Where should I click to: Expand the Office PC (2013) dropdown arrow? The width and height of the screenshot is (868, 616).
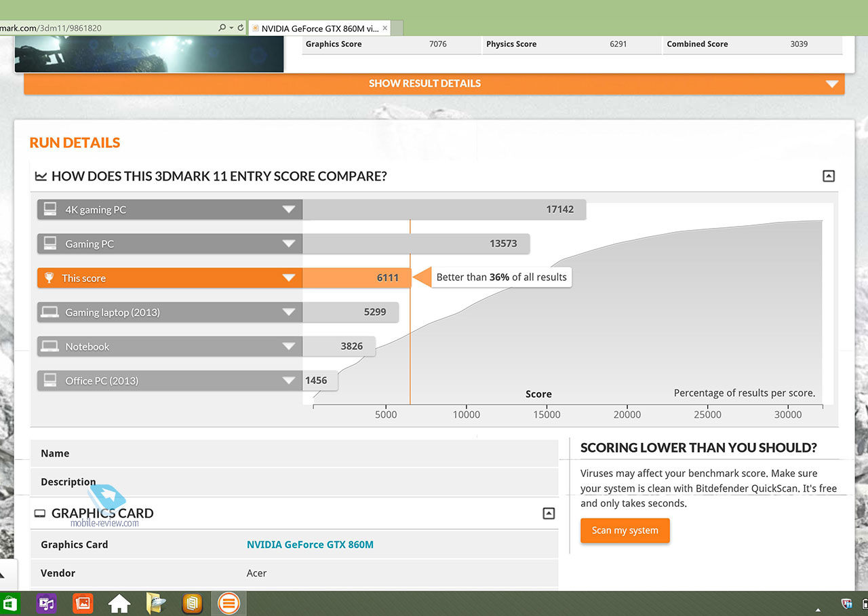[289, 381]
